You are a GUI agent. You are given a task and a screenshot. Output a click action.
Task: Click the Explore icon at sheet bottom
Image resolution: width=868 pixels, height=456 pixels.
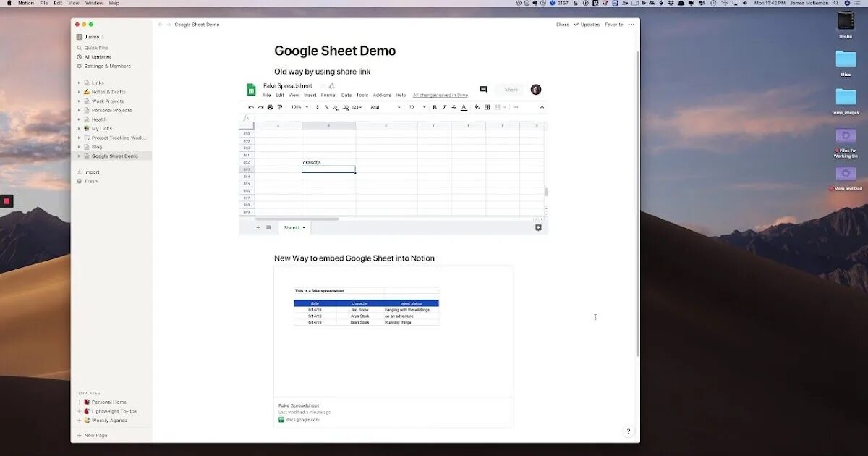538,227
